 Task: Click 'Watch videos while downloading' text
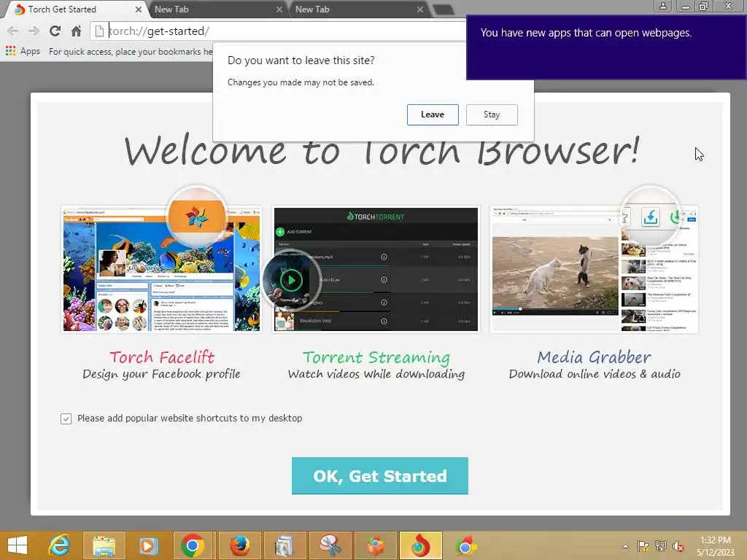(376, 374)
